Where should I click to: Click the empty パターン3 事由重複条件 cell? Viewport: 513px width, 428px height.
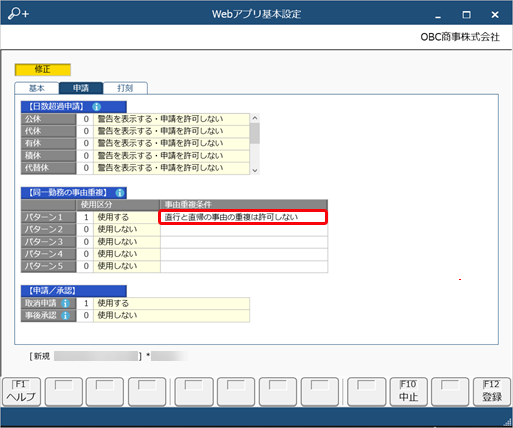click(x=244, y=242)
